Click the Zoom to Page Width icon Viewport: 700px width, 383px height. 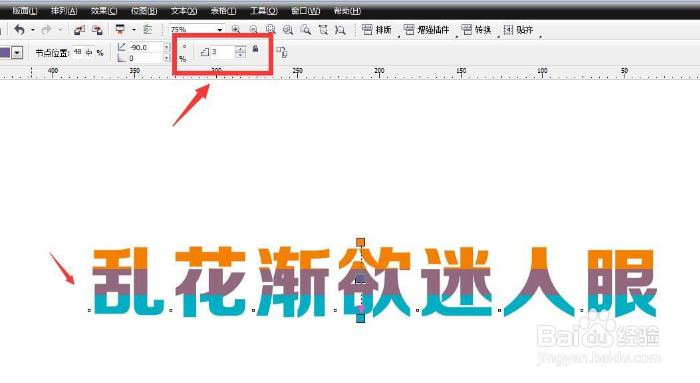[323, 30]
